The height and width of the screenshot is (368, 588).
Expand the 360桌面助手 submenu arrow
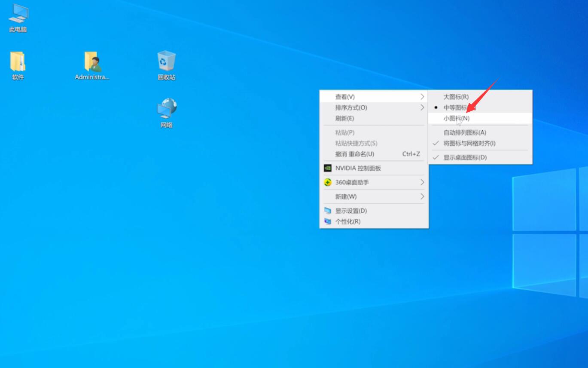(422, 182)
